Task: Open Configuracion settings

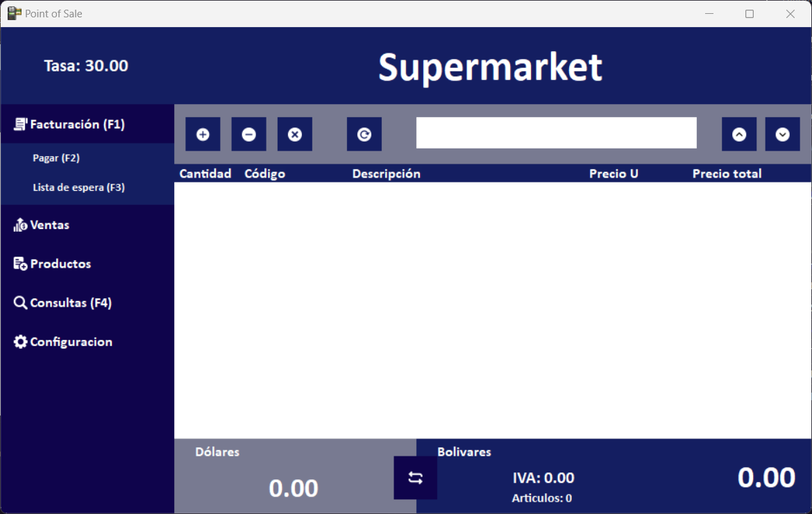Action: (71, 342)
